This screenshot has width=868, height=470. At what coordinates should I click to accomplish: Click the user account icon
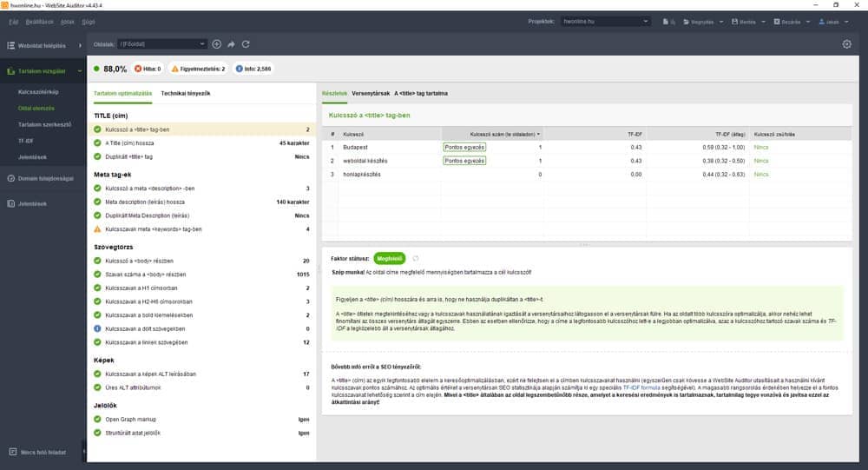[x=821, y=22]
